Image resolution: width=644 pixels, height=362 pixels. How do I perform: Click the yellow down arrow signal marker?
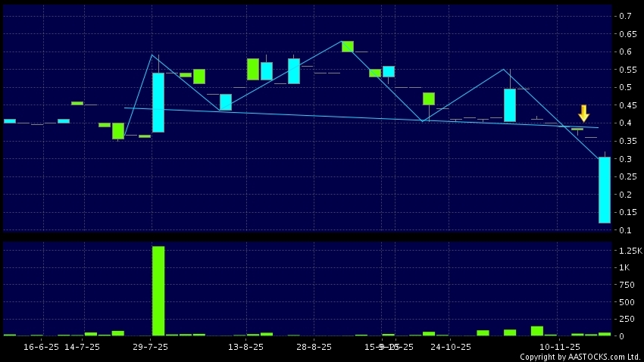coord(583,114)
